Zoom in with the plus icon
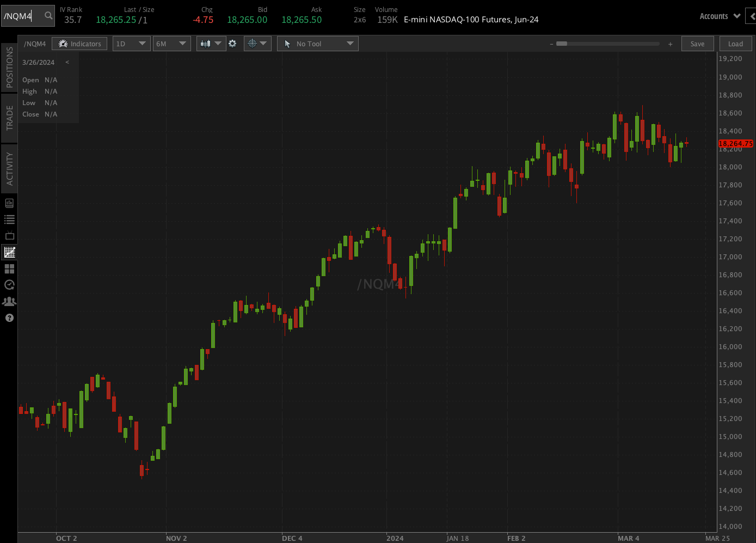The width and height of the screenshot is (756, 543). pyautogui.click(x=670, y=44)
